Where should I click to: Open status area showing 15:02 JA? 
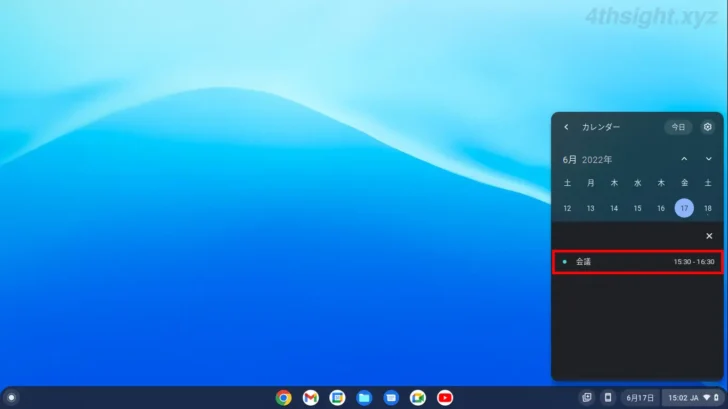(693, 398)
